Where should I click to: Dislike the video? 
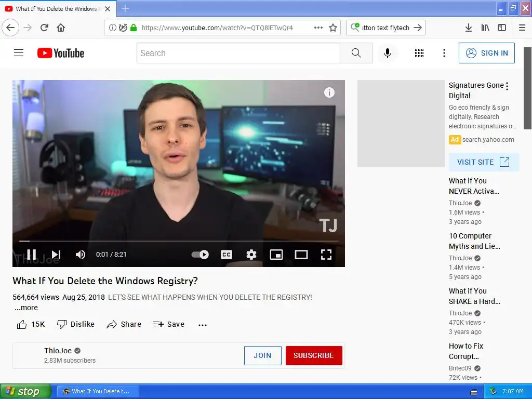click(x=76, y=324)
